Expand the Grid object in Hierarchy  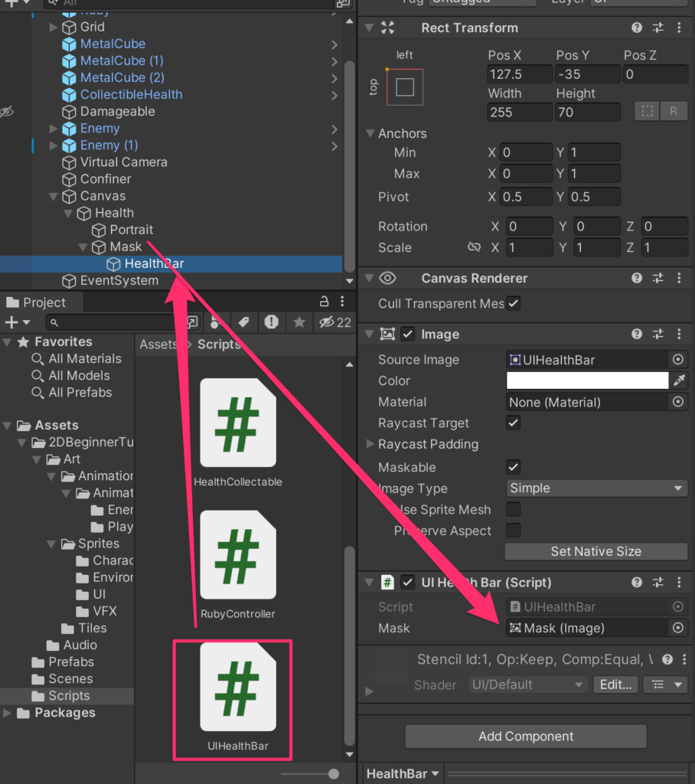coord(54,27)
